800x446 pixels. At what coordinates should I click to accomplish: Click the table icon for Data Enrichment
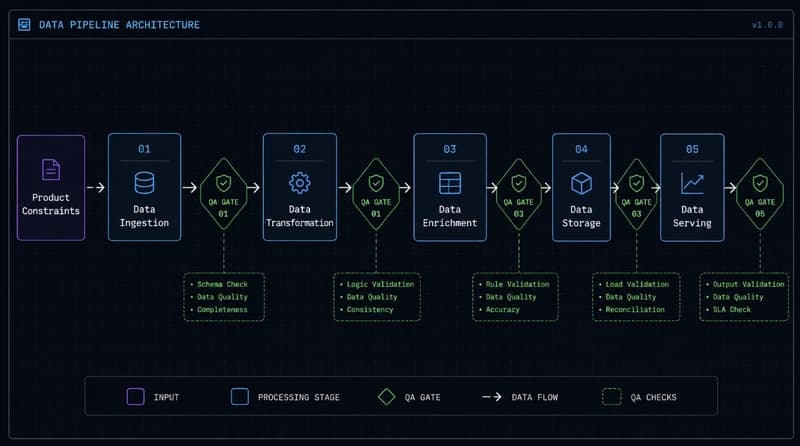(450, 183)
